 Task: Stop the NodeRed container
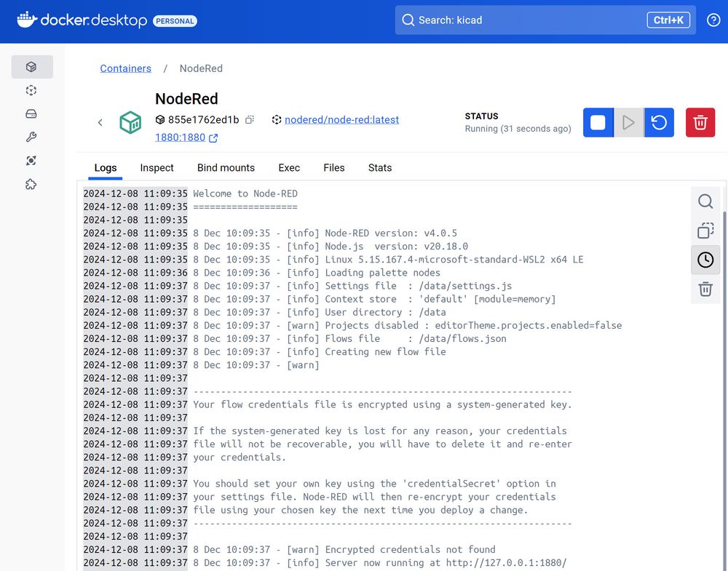coord(598,122)
